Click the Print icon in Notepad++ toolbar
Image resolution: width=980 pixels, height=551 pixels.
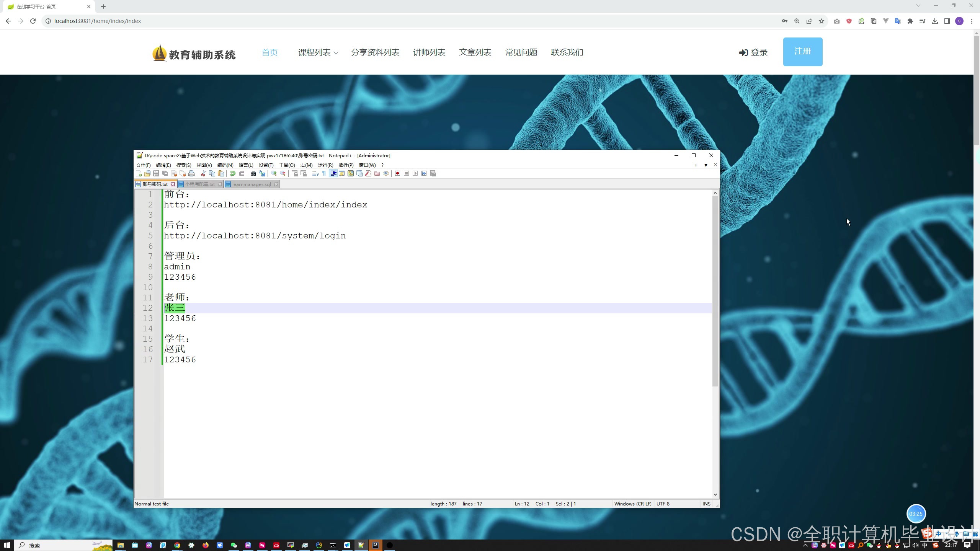pyautogui.click(x=191, y=173)
